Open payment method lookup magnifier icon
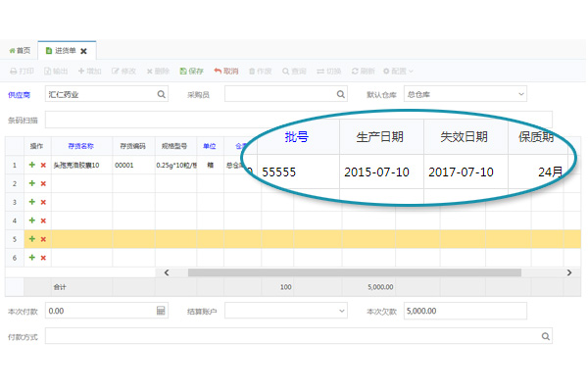Screen dimensions: 588x392 tap(546, 336)
